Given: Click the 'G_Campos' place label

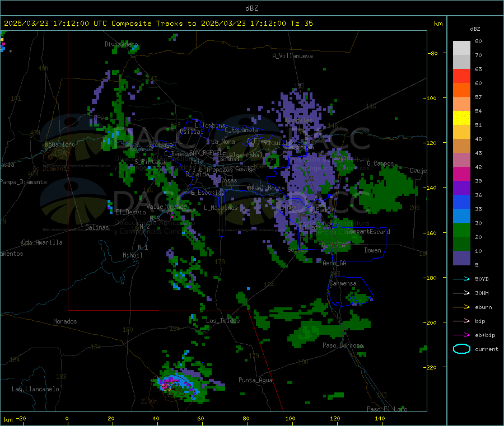Looking at the screenshot, I should point(381,163).
